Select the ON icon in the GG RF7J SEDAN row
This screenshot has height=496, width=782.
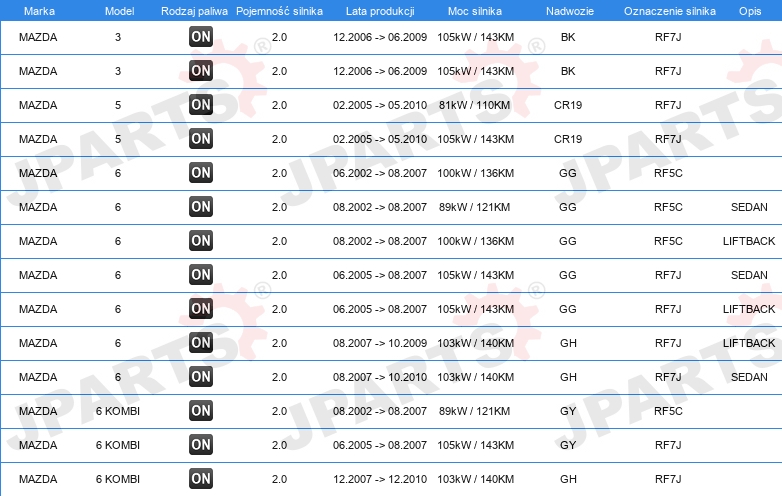201,275
